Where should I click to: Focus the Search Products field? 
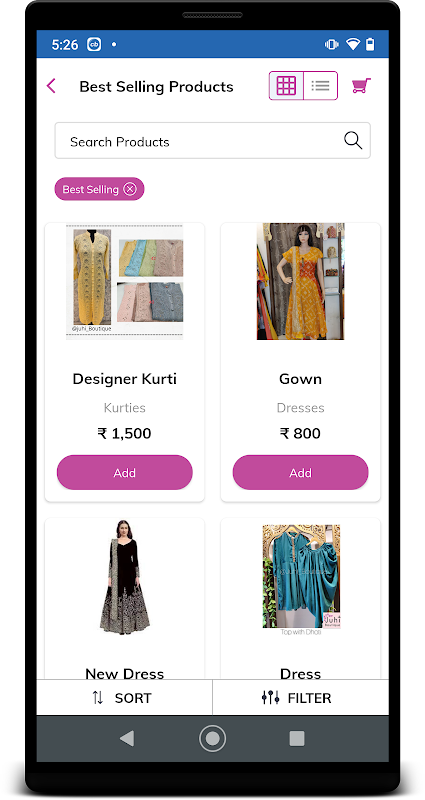(212, 140)
